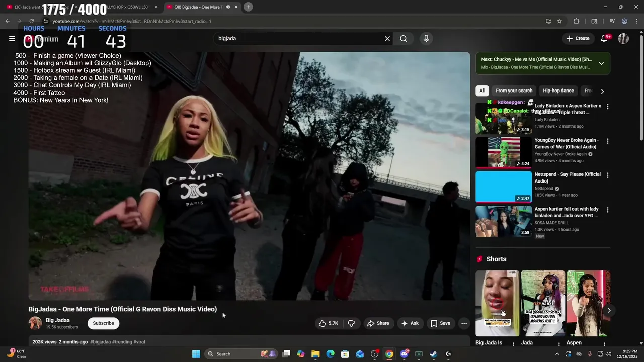Open options for the Big Jada Is short
Screen dimensions: 644x362
513,344
